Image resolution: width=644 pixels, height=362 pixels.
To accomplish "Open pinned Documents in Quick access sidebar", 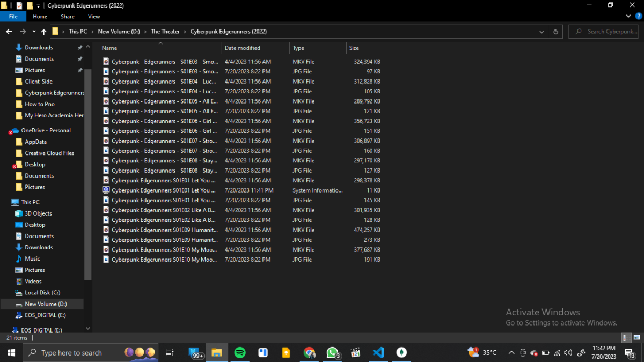I will (39, 59).
